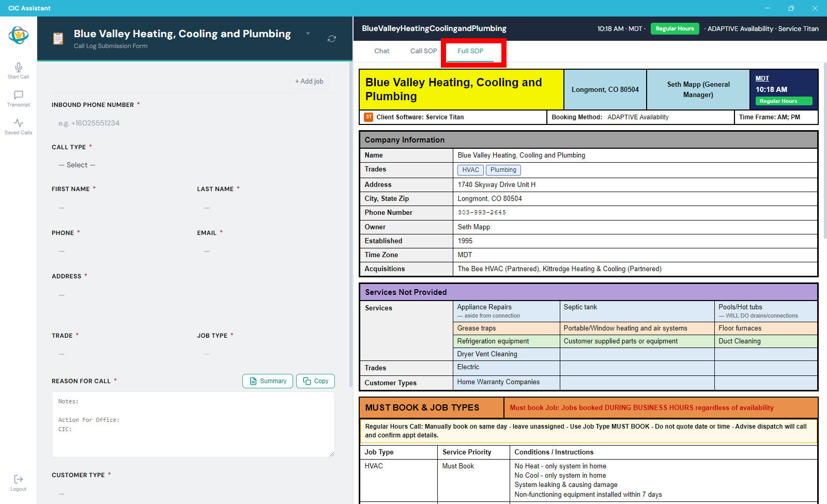Click the Phone field
827x504 pixels.
120,251
